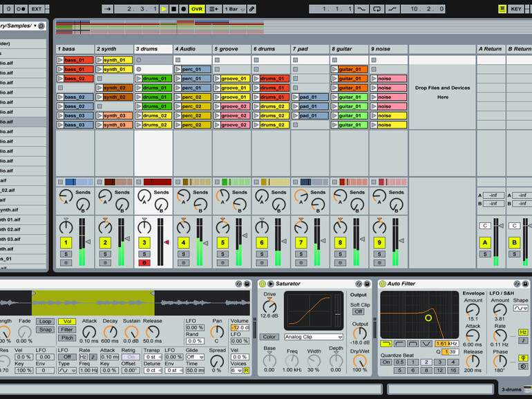This screenshot has height=399, width=532.
Task: Launch the guitar_01 clip in top row
Action: (x=335, y=70)
